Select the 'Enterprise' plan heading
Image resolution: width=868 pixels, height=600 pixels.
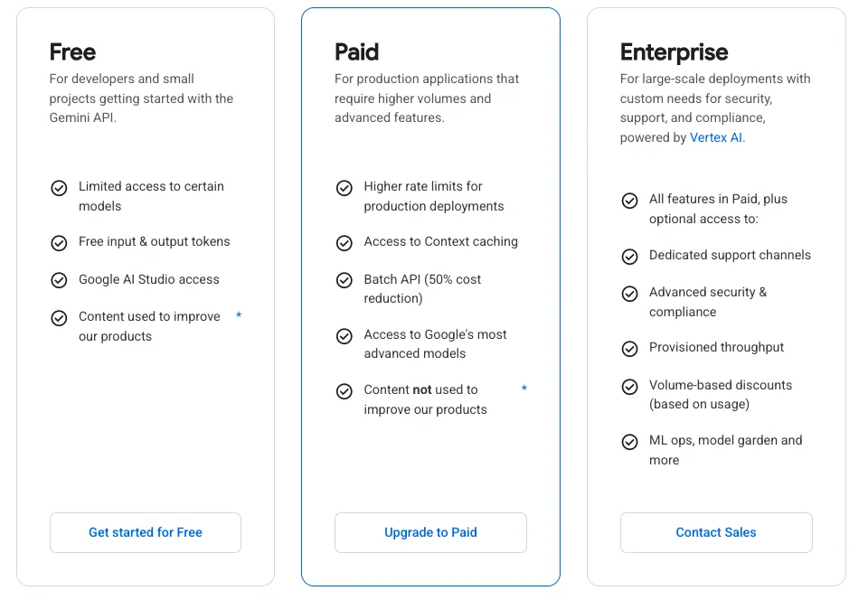pyautogui.click(x=674, y=52)
